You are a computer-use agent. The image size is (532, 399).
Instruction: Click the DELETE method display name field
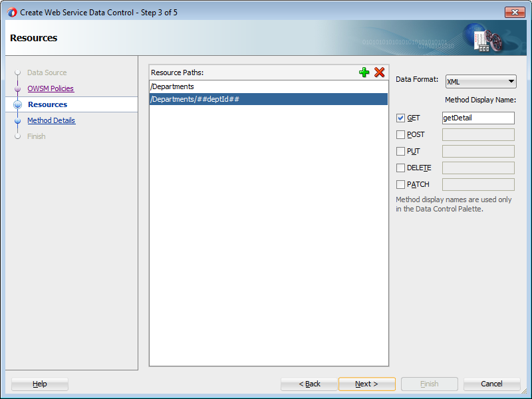click(478, 168)
